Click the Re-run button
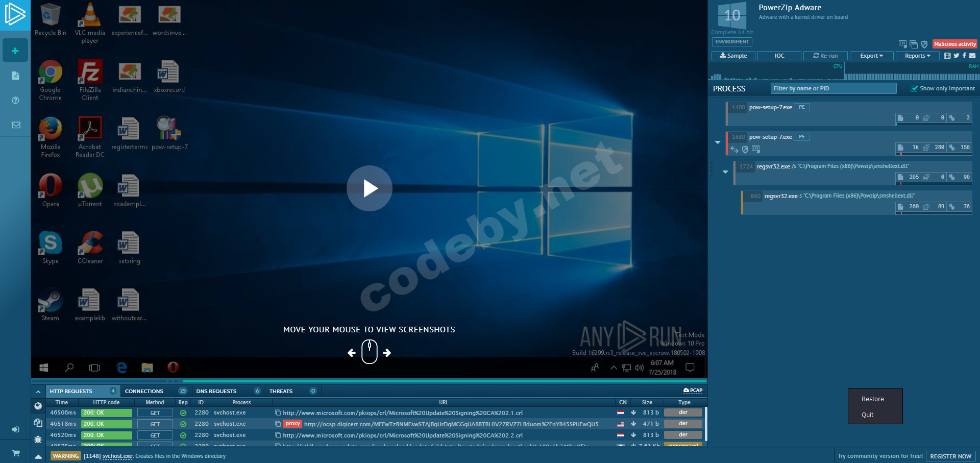 click(825, 56)
